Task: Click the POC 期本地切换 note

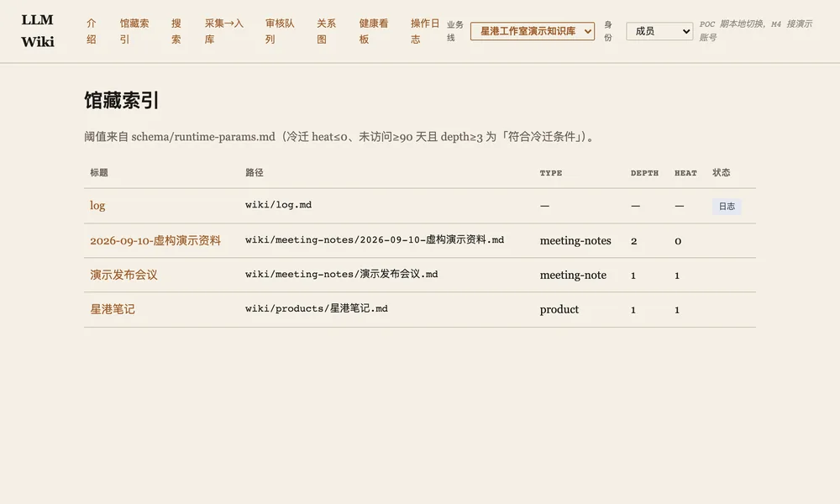Action: pyautogui.click(x=755, y=30)
